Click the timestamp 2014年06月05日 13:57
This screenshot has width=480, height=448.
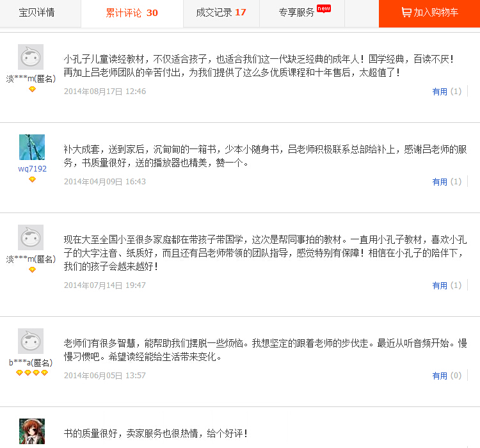point(105,376)
